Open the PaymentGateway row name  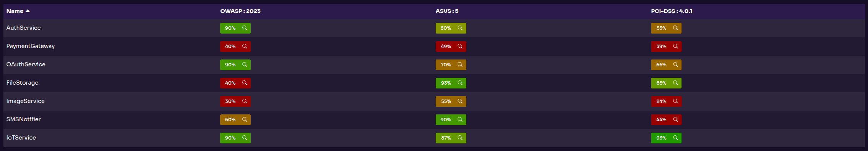[x=31, y=46]
